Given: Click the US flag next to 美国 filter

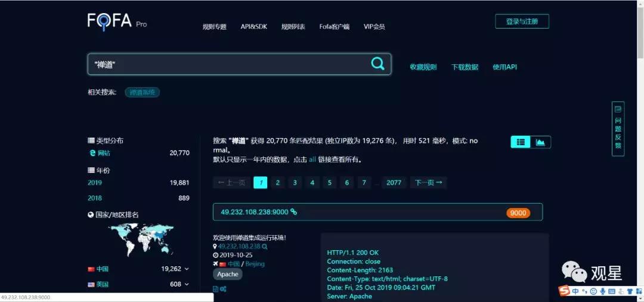Looking at the screenshot, I should (x=91, y=284).
